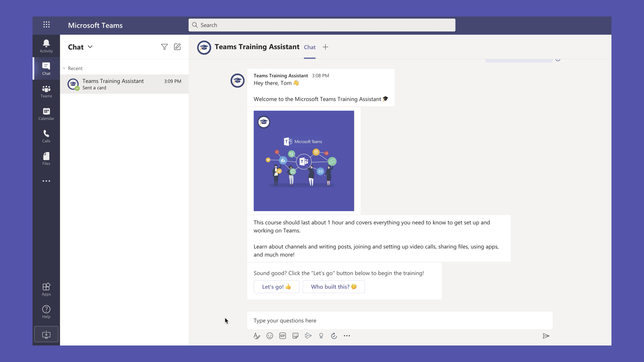
Task: Show more apps via sidebar ellipsis
Action: pyautogui.click(x=46, y=181)
